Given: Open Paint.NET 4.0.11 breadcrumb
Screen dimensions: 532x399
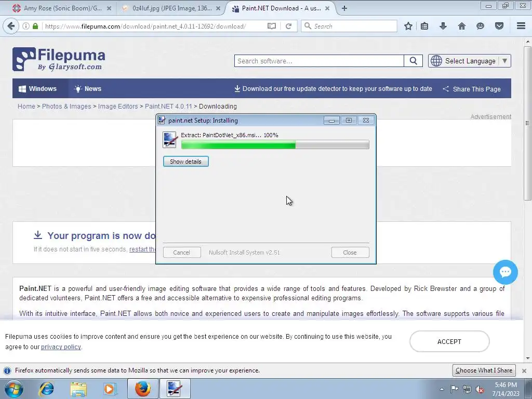Looking at the screenshot, I should click(168, 106).
